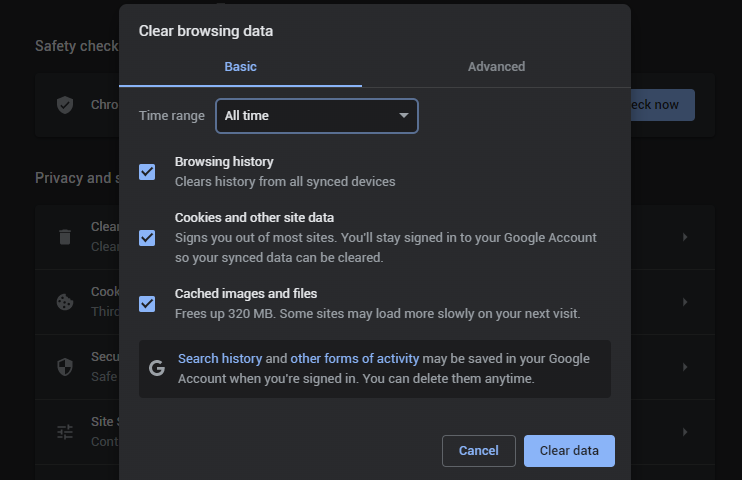742x480 pixels.
Task: Toggle the Cached images and files checkbox
Action: pyautogui.click(x=147, y=303)
